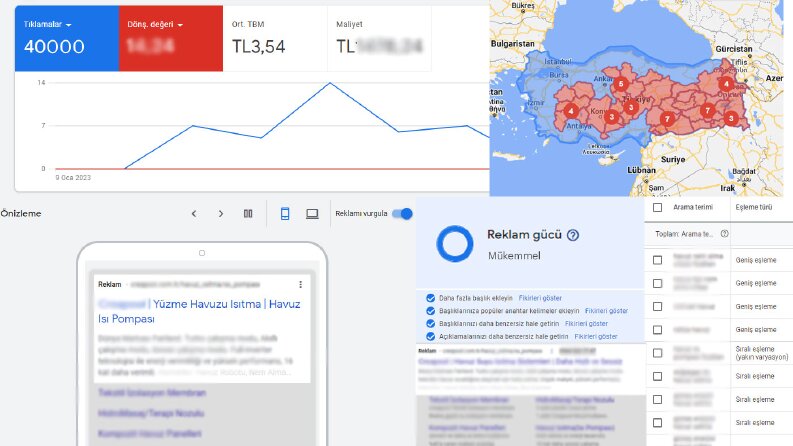The image size is (793, 446).
Task: Toggle the Reklamı vurgula switch
Action: point(403,214)
